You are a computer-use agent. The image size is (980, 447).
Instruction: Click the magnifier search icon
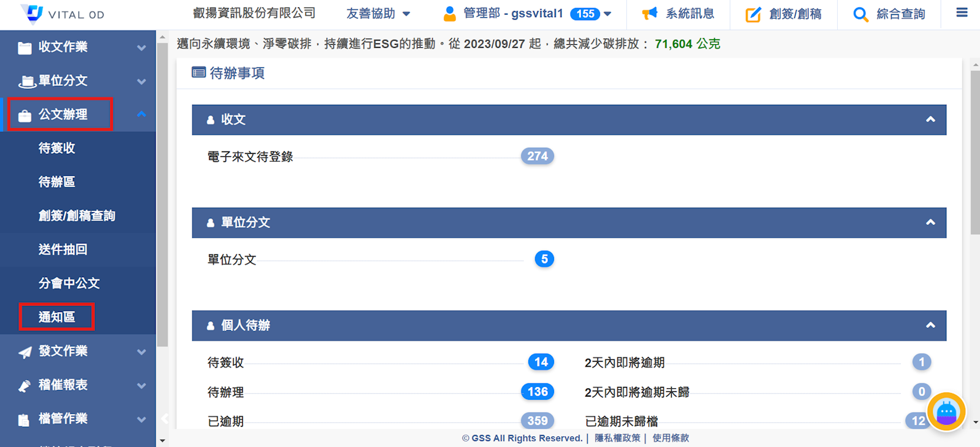(860, 14)
